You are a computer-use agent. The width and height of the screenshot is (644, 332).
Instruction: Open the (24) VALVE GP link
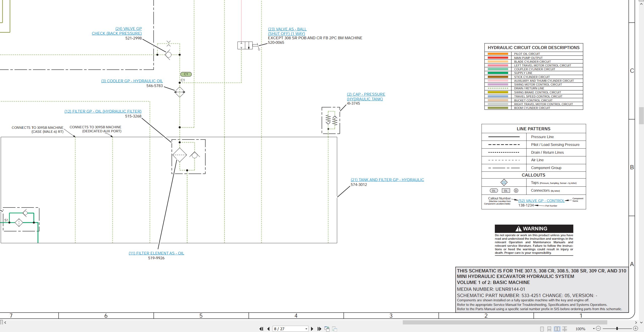pos(129,29)
